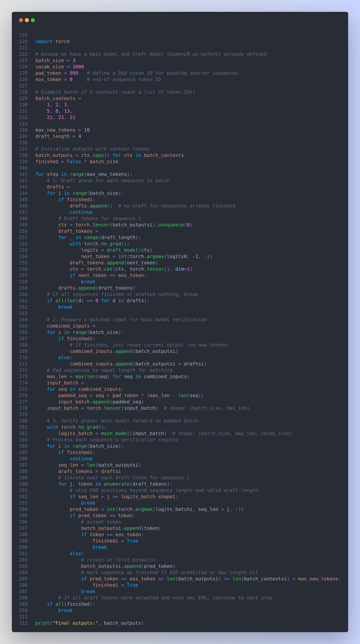Image resolution: width=360 pixels, height=644 pixels.
Task: Click line number 120 in gutter
Action: pyautogui.click(x=23, y=41)
